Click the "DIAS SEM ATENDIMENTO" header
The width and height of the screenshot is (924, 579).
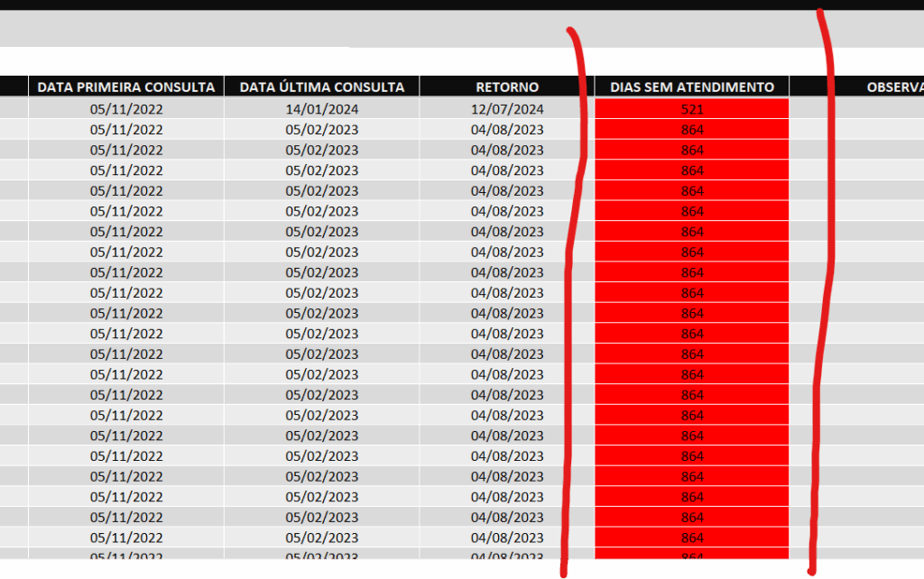692,87
